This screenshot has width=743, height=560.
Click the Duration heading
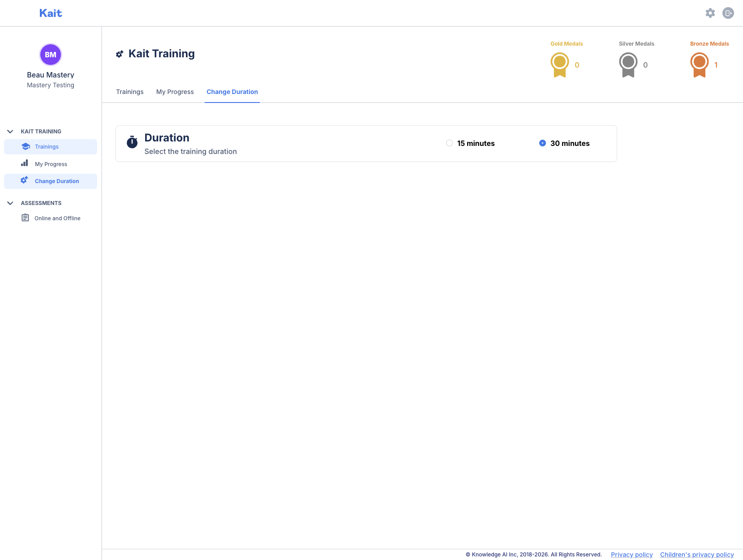pyautogui.click(x=167, y=138)
